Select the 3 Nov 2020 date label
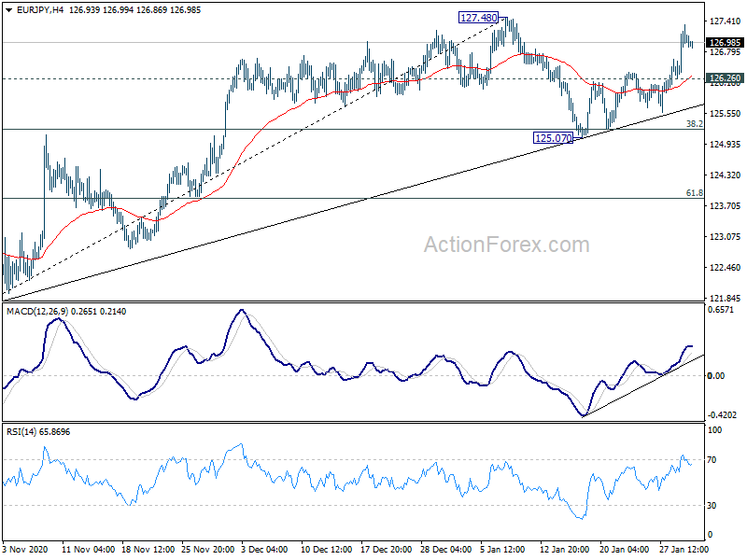This screenshot has width=747, height=560. click(x=25, y=549)
